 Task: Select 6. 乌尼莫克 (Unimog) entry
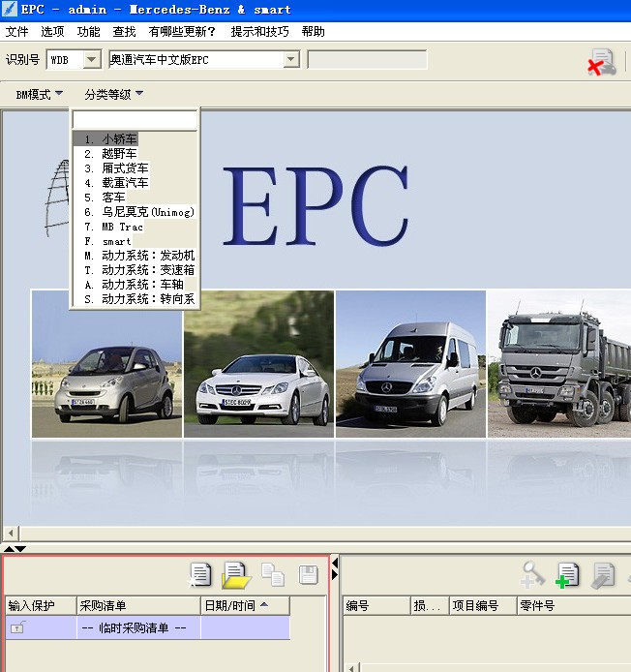[x=135, y=212]
